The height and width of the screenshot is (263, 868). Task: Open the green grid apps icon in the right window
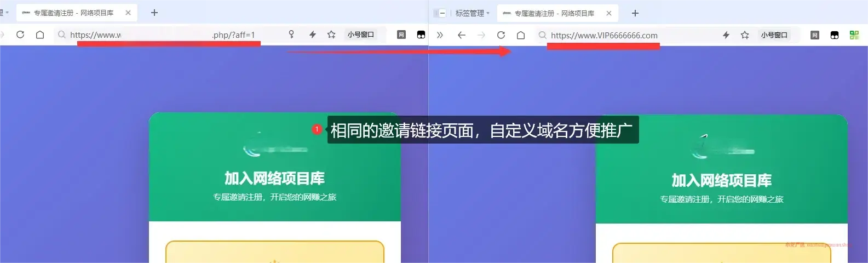click(854, 35)
